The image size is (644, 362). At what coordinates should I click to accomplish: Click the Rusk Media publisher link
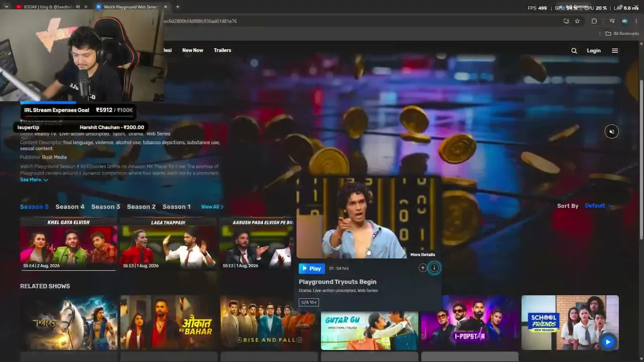coord(54,157)
